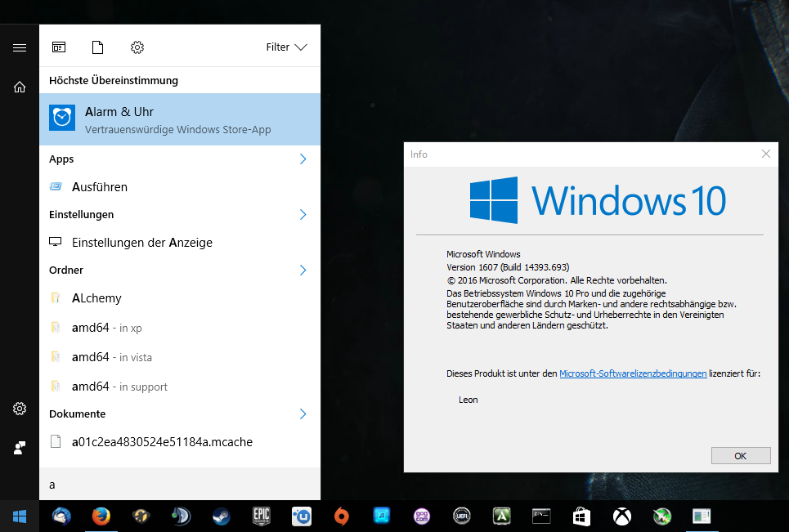Open the blue music note app in taskbar

tap(381, 516)
